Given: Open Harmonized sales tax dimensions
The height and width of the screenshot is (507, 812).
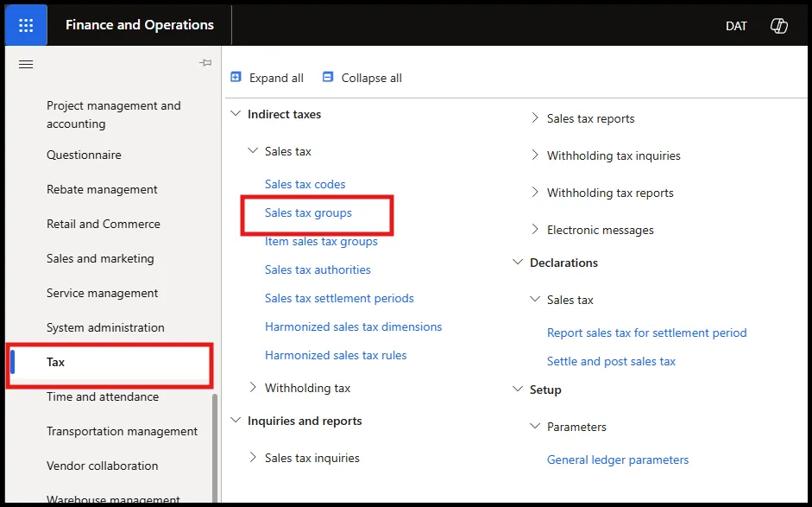Looking at the screenshot, I should point(353,326).
